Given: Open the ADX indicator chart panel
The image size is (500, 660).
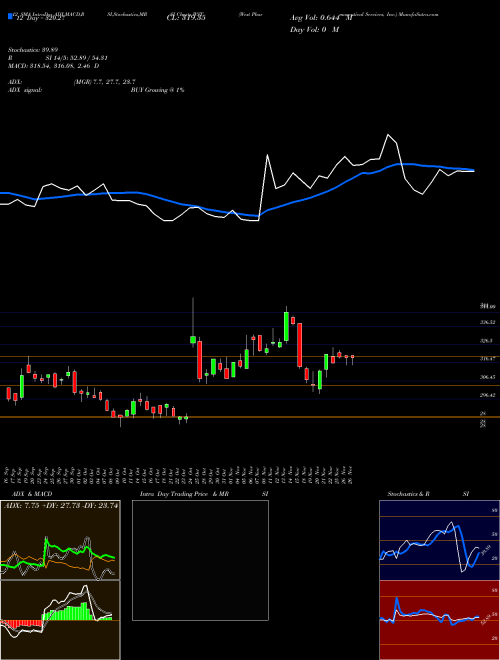Looking at the screenshot, I should tap(60, 540).
